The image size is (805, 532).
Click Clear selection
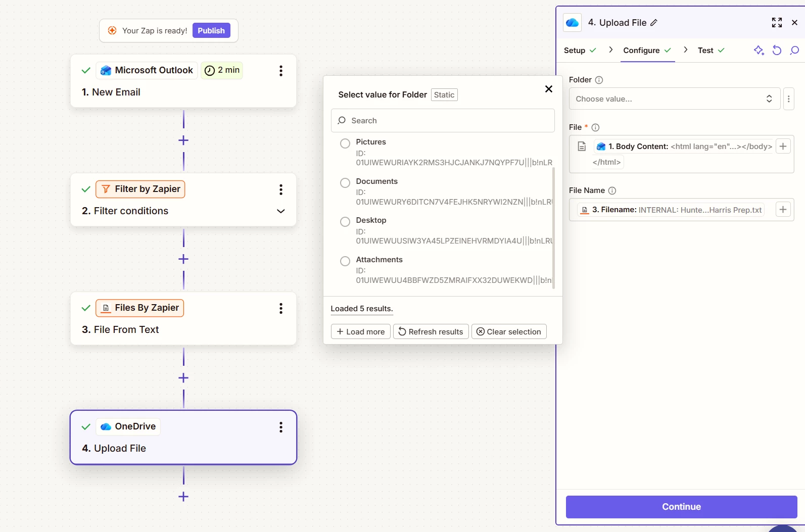pyautogui.click(x=509, y=332)
